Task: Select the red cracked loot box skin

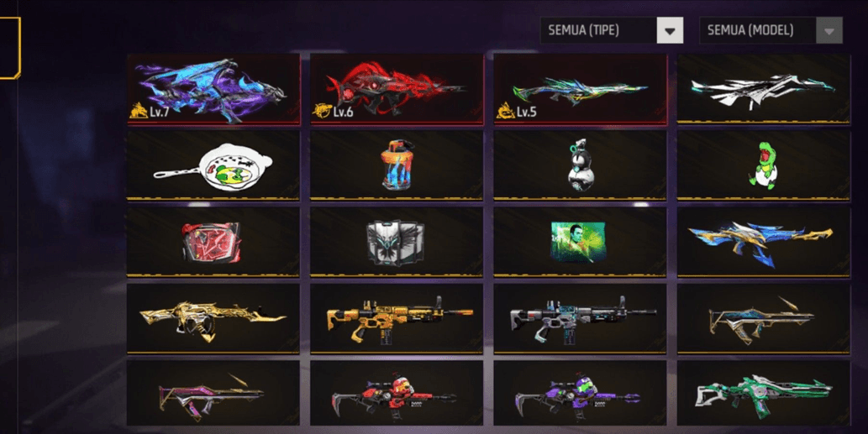Action: (x=213, y=242)
